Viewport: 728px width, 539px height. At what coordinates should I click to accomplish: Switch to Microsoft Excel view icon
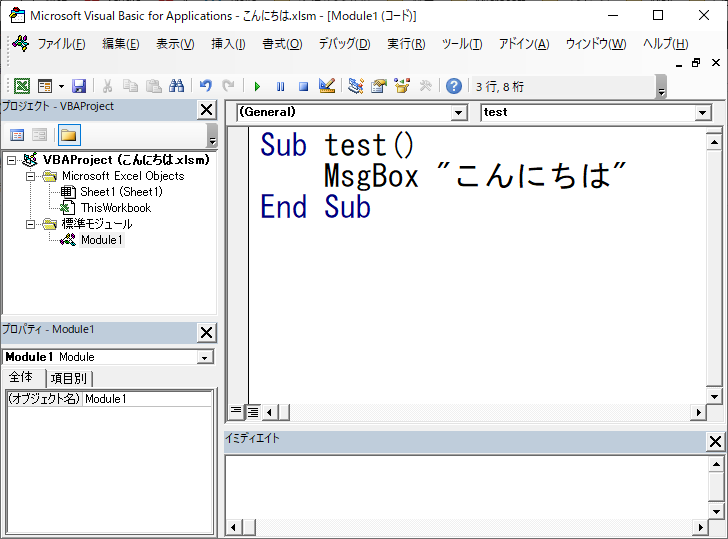click(x=22, y=86)
